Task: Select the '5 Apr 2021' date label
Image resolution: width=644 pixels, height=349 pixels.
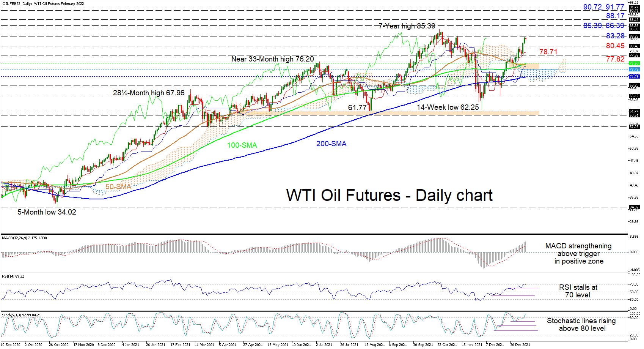Action: pyautogui.click(x=228, y=345)
